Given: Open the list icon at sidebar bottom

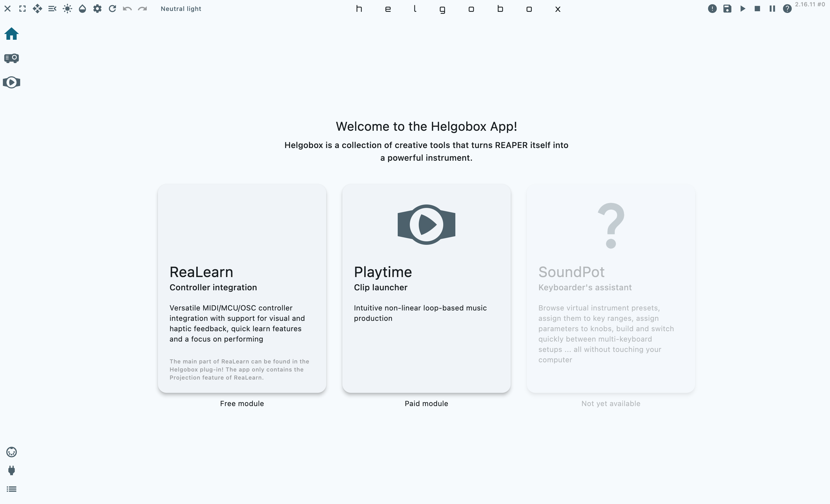Looking at the screenshot, I should 12,489.
